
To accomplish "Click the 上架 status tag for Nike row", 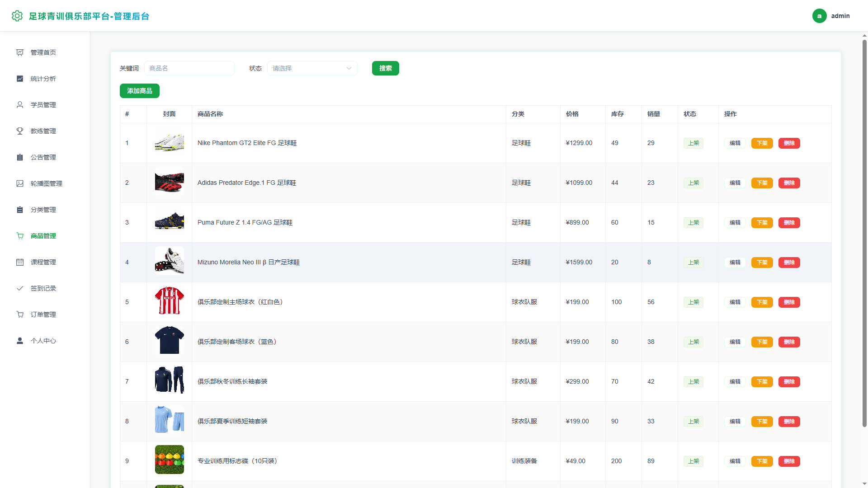I will [x=693, y=143].
